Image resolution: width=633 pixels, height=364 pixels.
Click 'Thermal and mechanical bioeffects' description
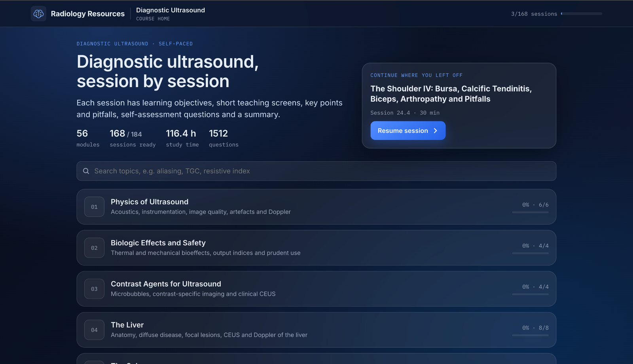205,253
